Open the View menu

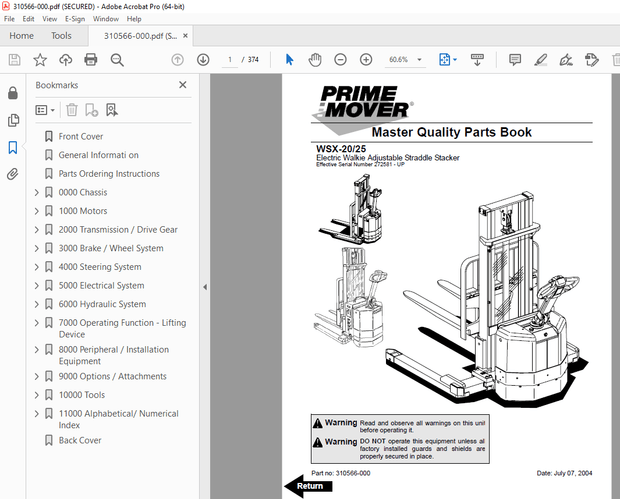coord(49,19)
